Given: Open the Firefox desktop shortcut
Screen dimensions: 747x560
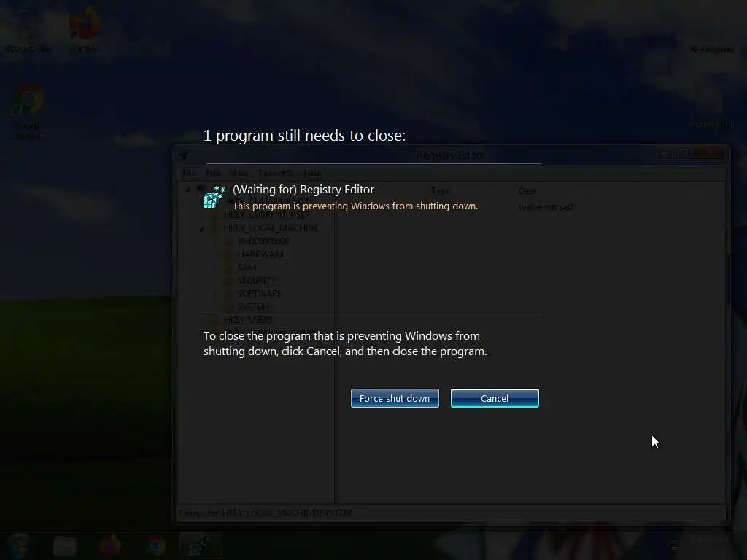Looking at the screenshot, I should [x=85, y=29].
